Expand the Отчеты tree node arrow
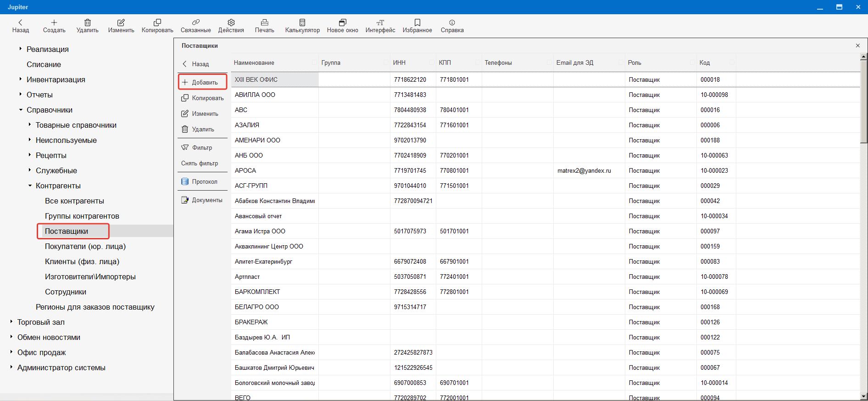Image resolution: width=868 pixels, height=401 pixels. coord(20,94)
